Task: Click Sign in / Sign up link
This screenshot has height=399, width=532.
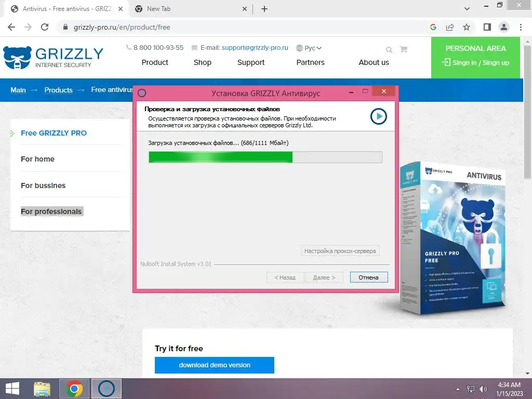Action: [x=475, y=62]
